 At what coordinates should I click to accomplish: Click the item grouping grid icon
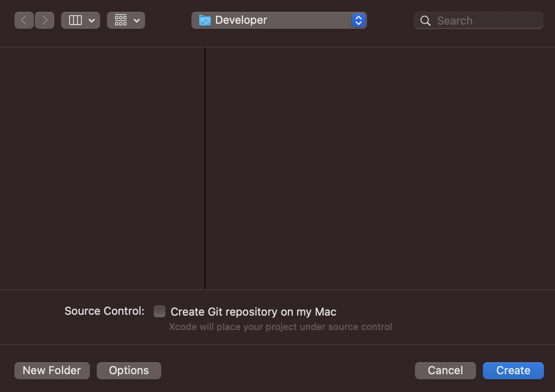121,20
